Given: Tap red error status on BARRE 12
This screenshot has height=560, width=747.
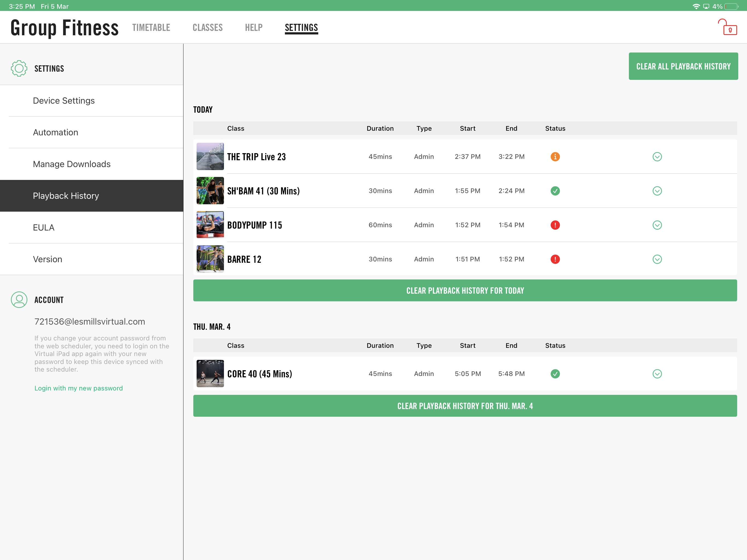Looking at the screenshot, I should pos(555,259).
